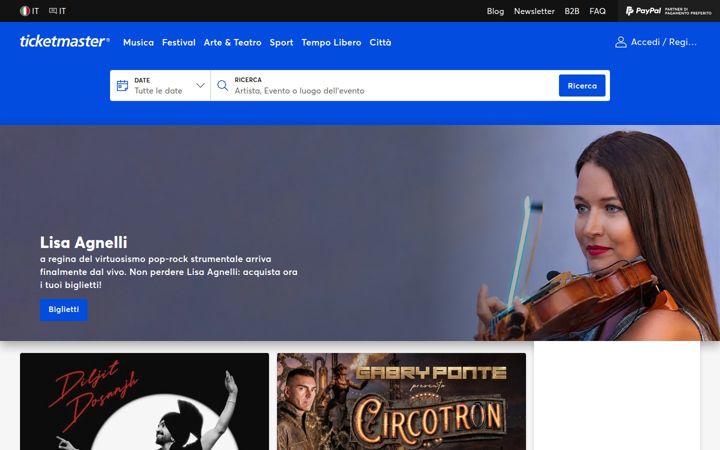Focus the artist, event or venue search input
This screenshot has height=450, width=720.
point(395,90)
